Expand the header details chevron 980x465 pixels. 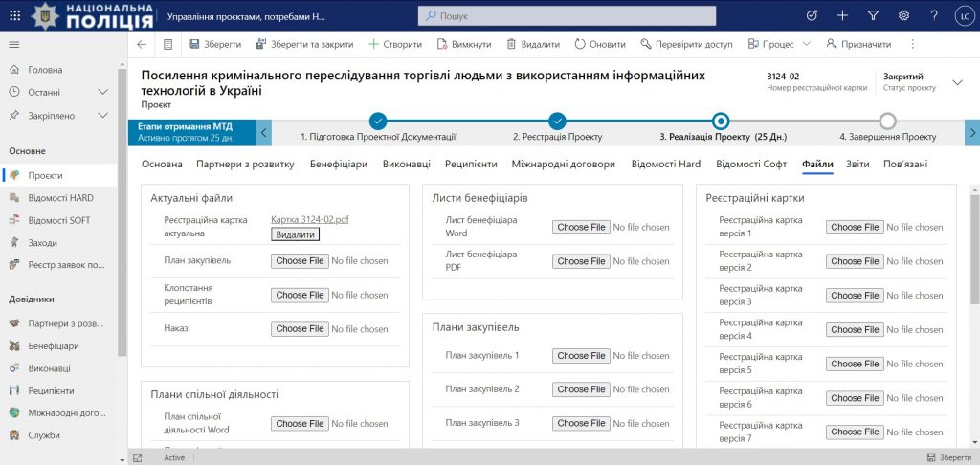(957, 82)
